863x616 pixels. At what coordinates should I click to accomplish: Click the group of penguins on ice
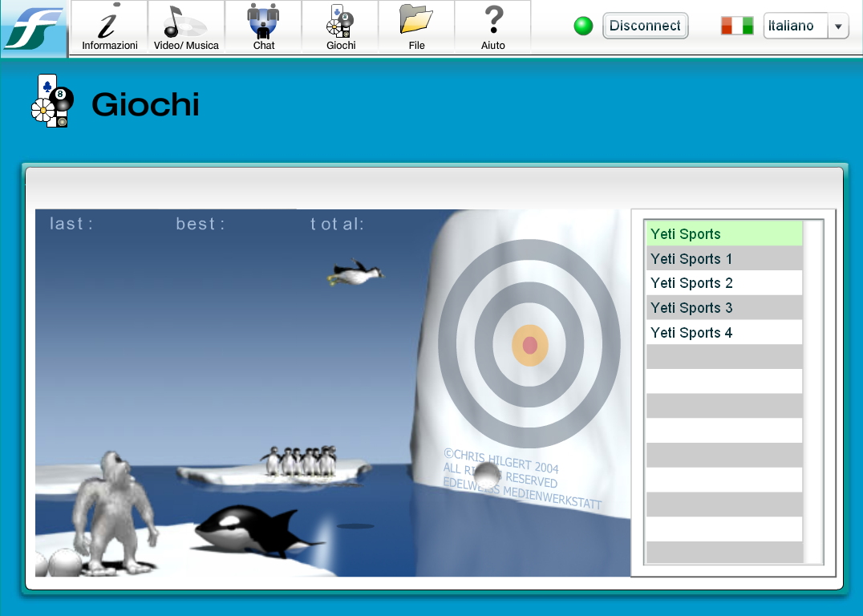[299, 460]
